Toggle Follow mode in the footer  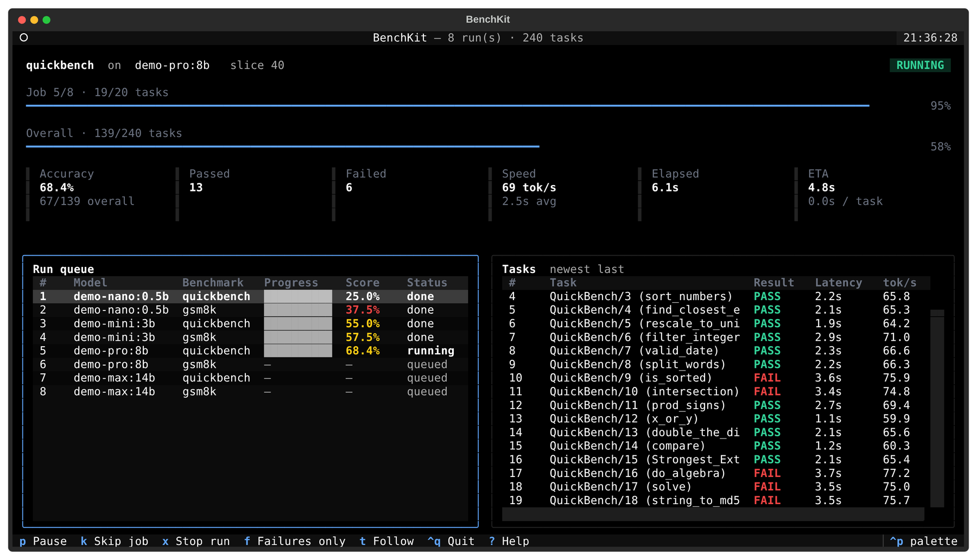[x=386, y=541]
